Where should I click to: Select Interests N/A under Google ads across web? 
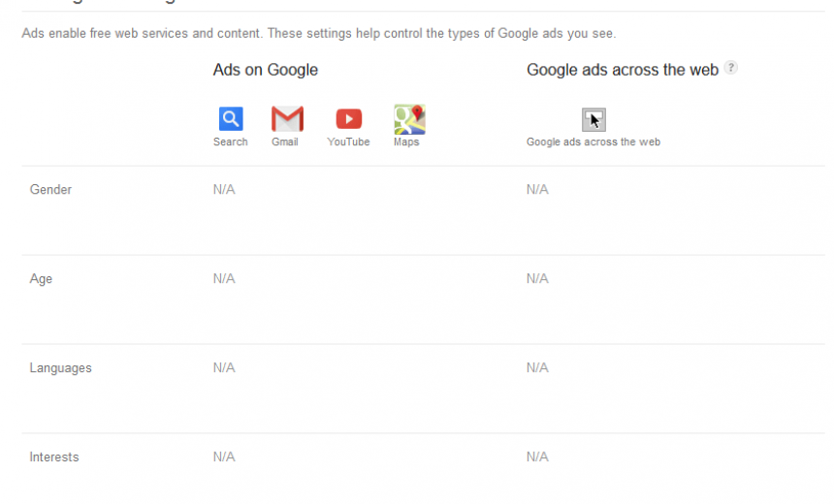[537, 457]
